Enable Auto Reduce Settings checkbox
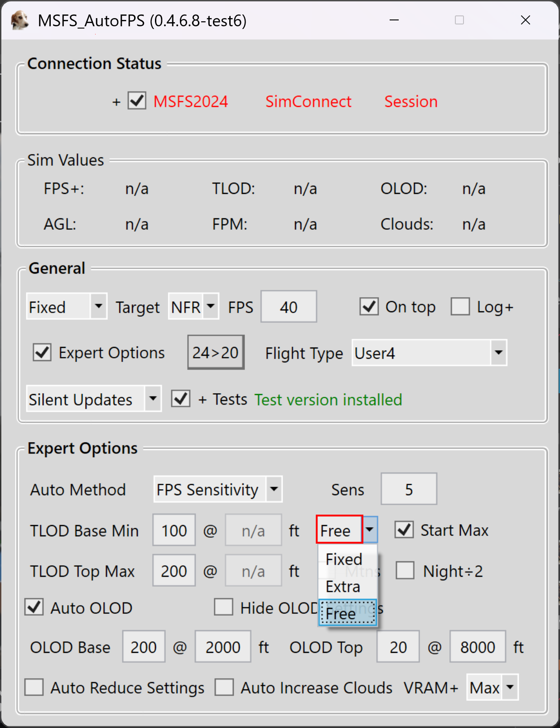 coord(34,687)
